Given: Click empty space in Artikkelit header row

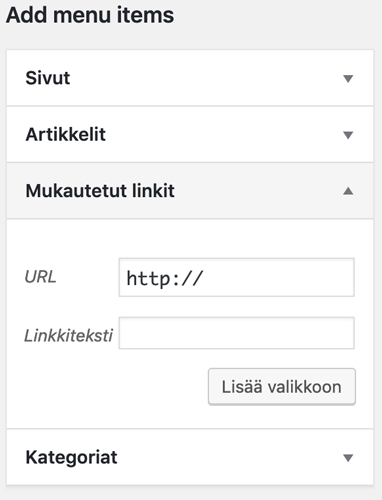Looking at the screenshot, I should [x=223, y=135].
